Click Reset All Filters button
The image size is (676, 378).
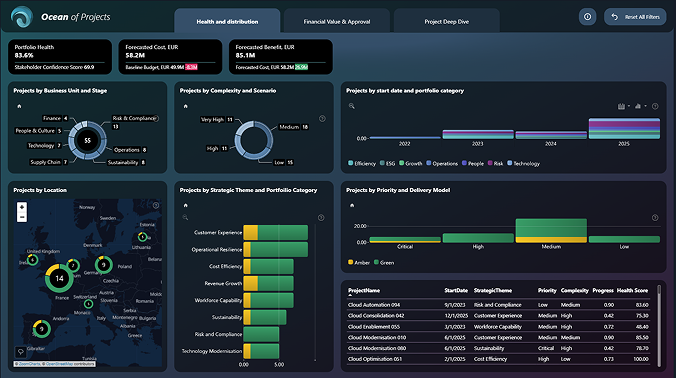click(635, 17)
